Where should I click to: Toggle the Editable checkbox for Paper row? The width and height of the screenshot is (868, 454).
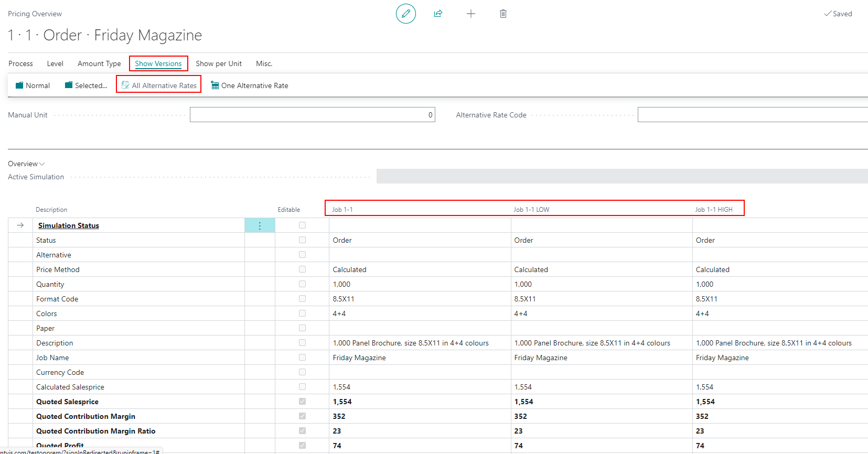coord(302,328)
